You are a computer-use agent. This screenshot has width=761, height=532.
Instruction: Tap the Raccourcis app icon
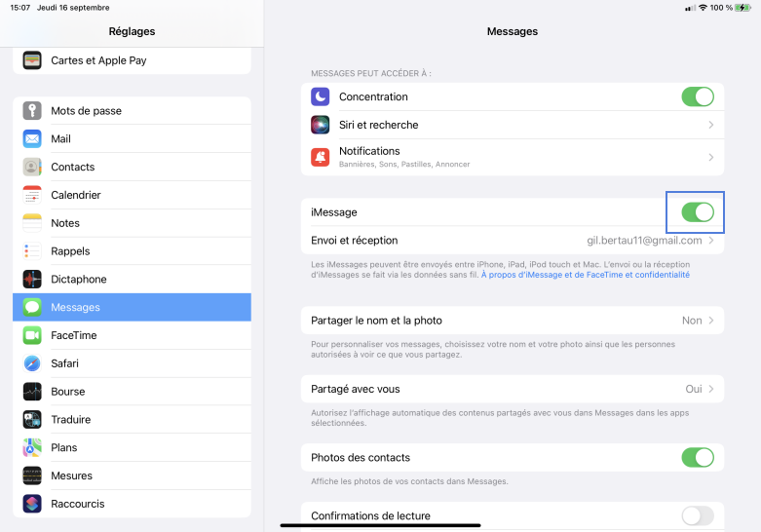[x=32, y=504]
